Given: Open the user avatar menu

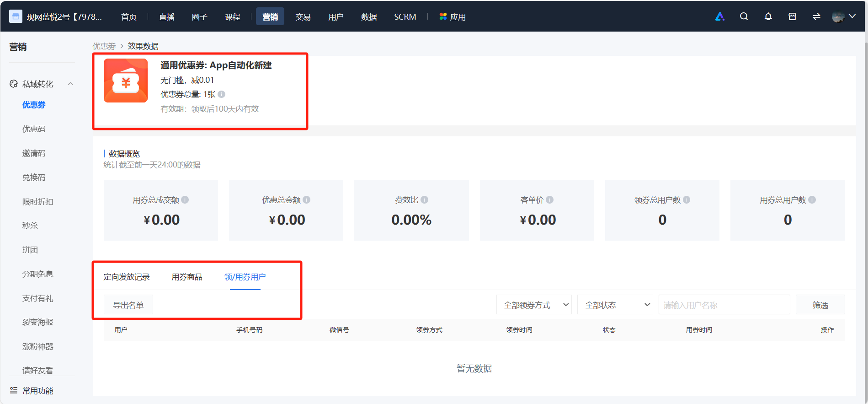Looking at the screenshot, I should pos(838,17).
